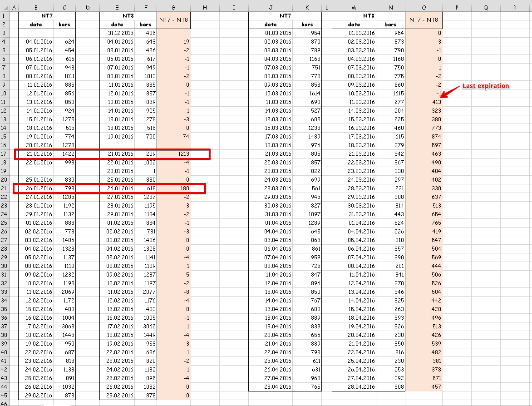The height and width of the screenshot is (406, 532).
Task: Select row 1 header
Action: pos(4,15)
